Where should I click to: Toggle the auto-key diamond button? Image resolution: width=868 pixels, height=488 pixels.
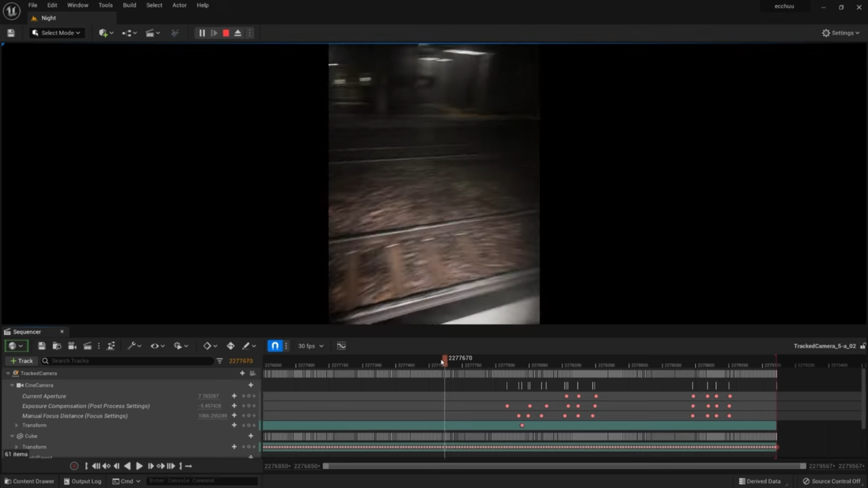click(231, 346)
